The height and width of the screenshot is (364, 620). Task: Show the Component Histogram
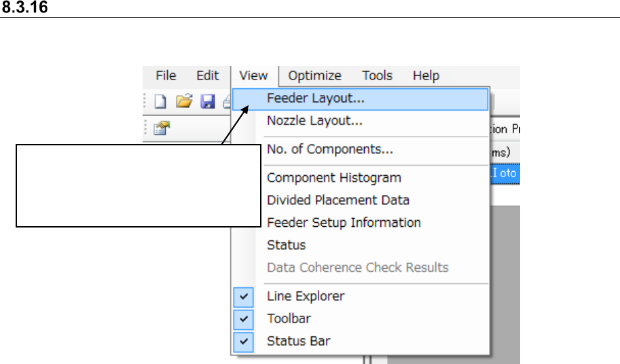[334, 178]
